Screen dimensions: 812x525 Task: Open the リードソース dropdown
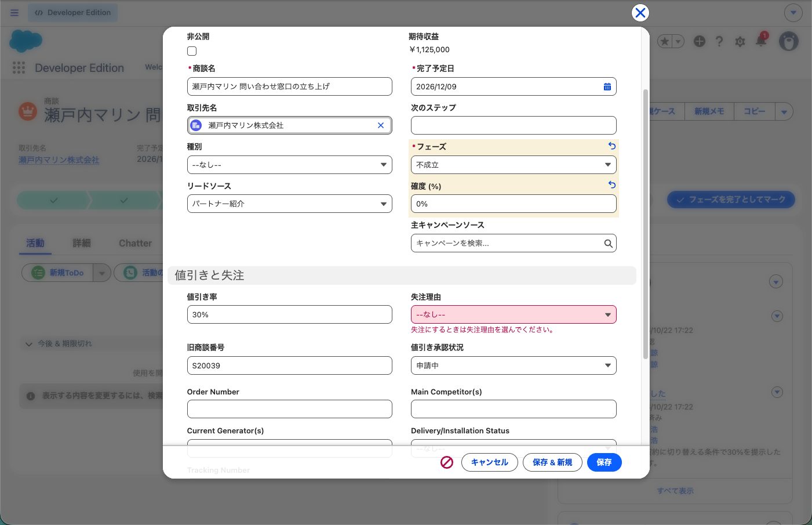click(290, 204)
